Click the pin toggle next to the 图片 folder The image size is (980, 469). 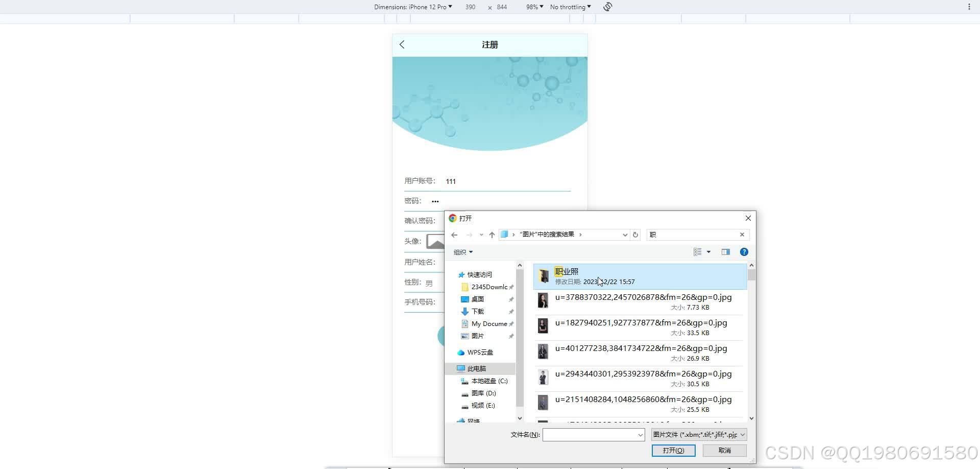511,336
